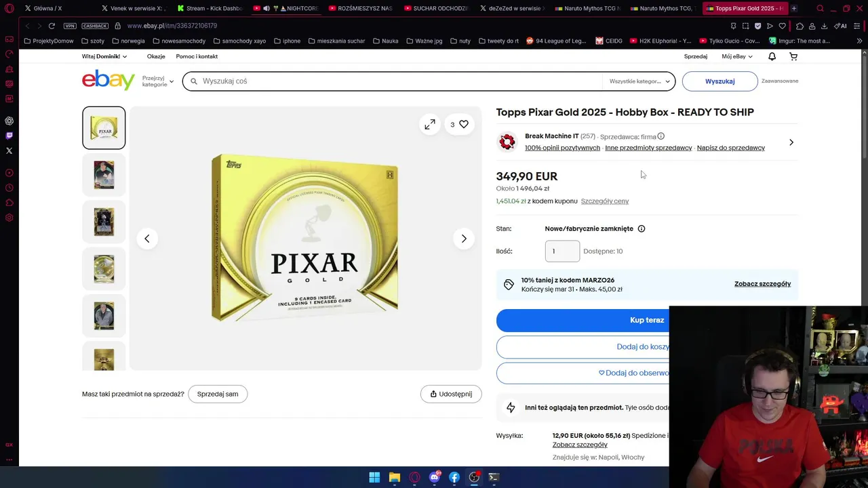This screenshot has height=488, width=868.
Task: Open sidebar history clock icon
Action: pos(9,188)
